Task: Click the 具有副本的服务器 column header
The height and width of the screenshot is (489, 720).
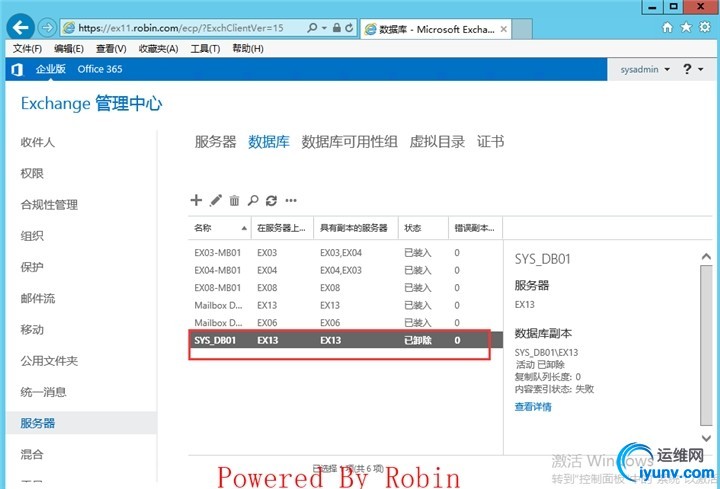Action: [355, 228]
